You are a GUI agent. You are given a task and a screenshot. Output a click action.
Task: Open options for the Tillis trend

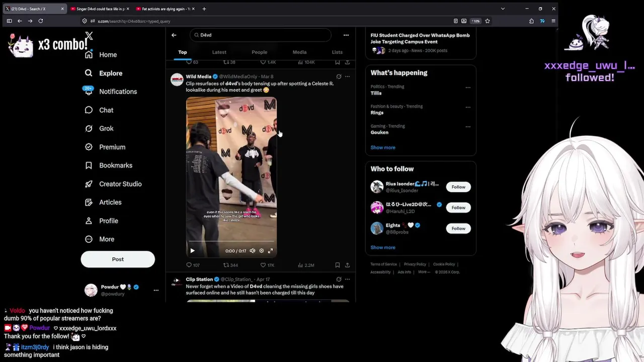[x=468, y=87]
